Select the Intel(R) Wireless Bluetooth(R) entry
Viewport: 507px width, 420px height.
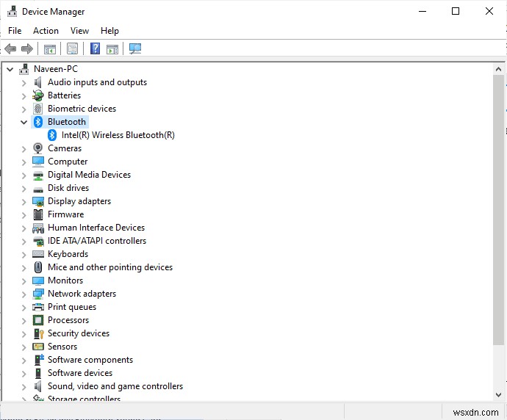tap(118, 135)
